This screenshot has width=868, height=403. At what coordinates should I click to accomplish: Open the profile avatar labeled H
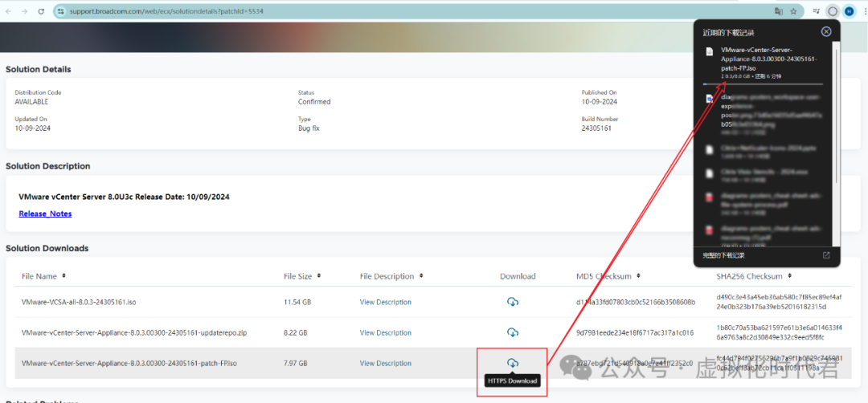tap(849, 11)
